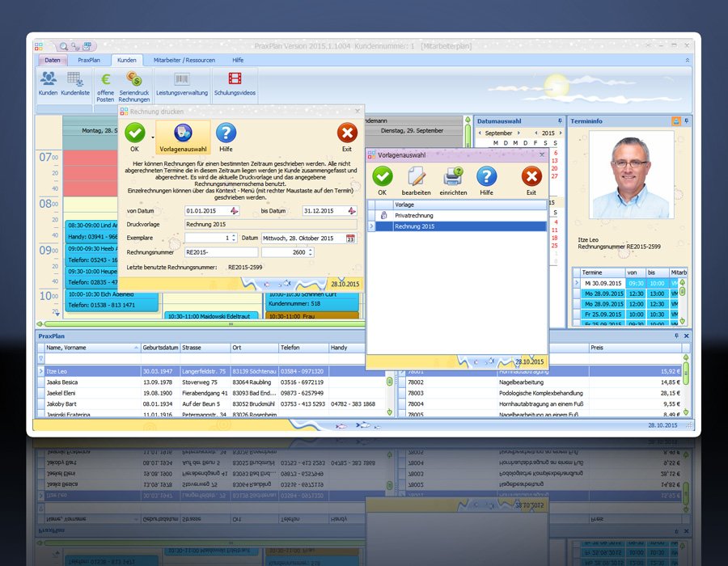Open Hilfe in the Vorlagenauswahl window
This screenshot has height=566, width=728.
point(487,181)
